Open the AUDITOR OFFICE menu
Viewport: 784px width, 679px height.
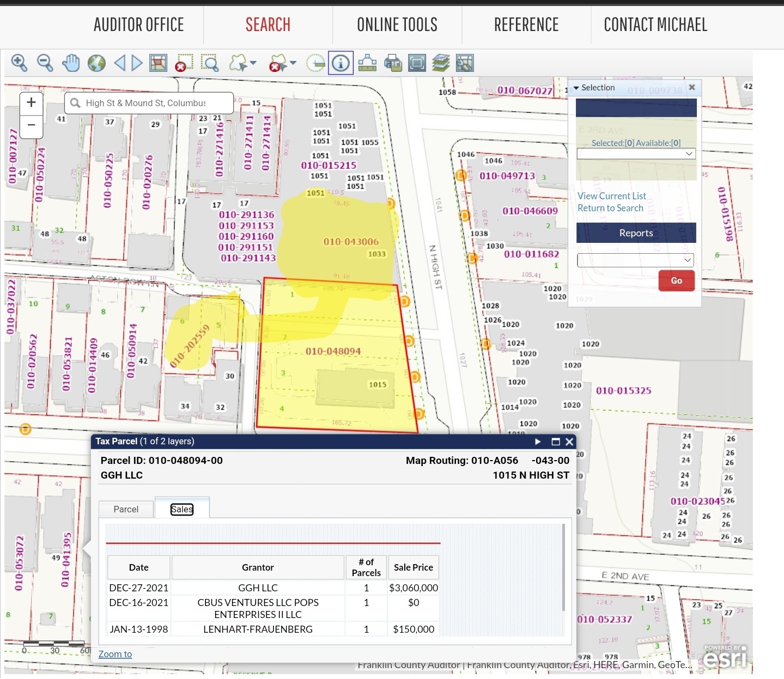point(138,25)
